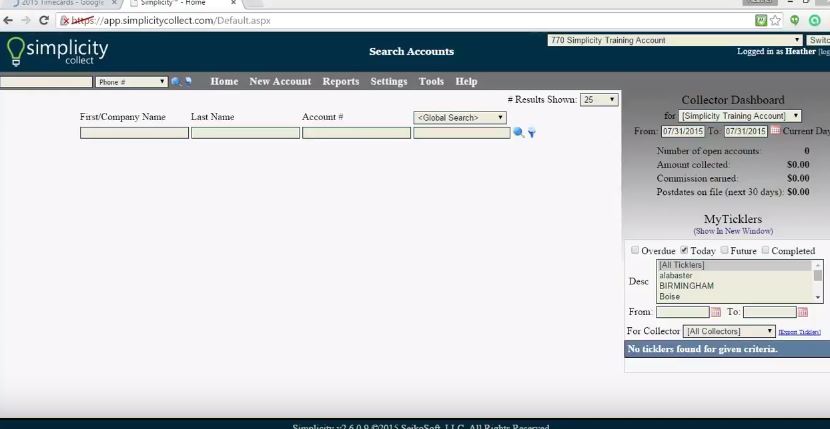The height and width of the screenshot is (429, 830).
Task: Open the ticklers From date calendar icon
Action: click(x=716, y=312)
